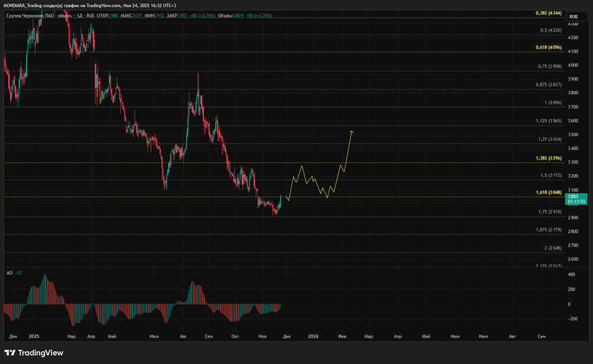Click the Fibonacci level 1,618 (3048) label

click(549, 193)
